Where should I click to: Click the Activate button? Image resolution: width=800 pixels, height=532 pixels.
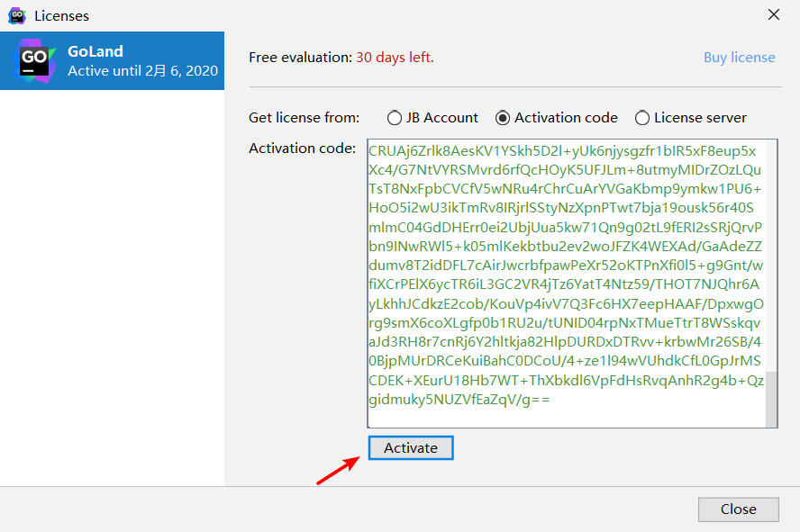point(411,448)
